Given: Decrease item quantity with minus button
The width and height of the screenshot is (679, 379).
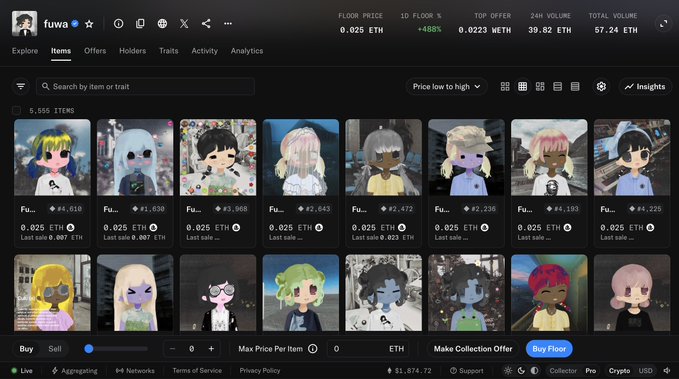Looking at the screenshot, I should (172, 349).
